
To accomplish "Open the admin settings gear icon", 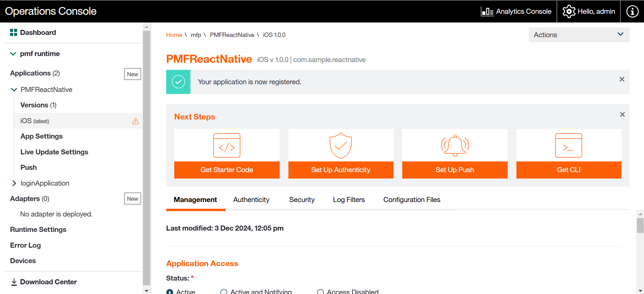I will tap(569, 11).
